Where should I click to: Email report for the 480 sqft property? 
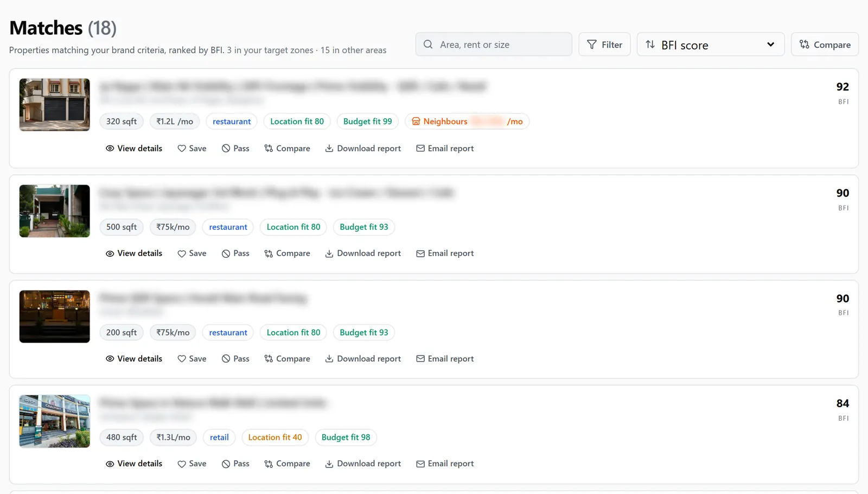(445, 464)
